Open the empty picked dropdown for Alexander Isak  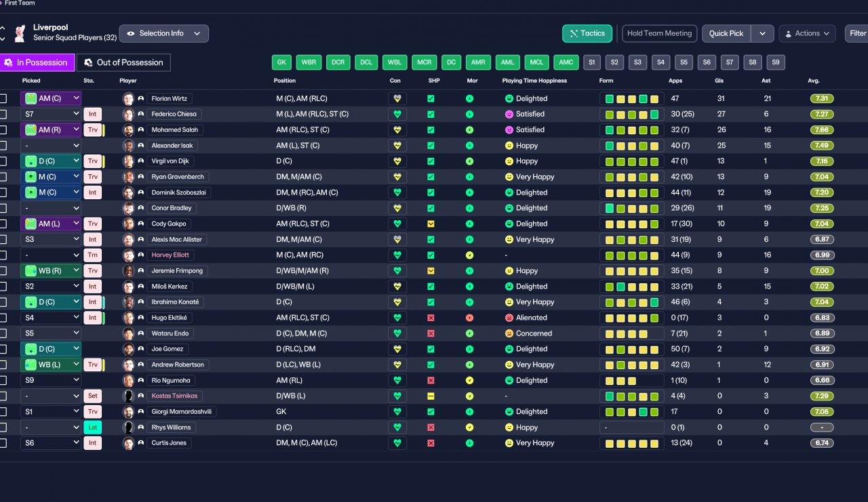point(51,146)
